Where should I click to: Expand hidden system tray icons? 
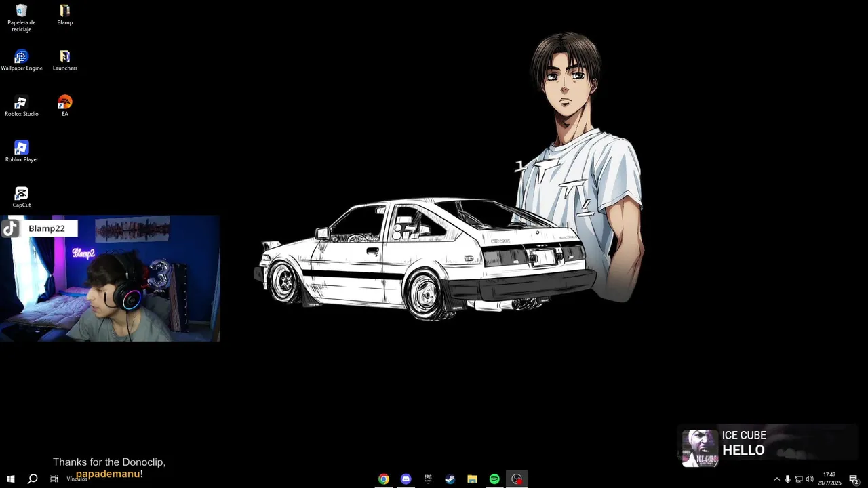click(777, 479)
